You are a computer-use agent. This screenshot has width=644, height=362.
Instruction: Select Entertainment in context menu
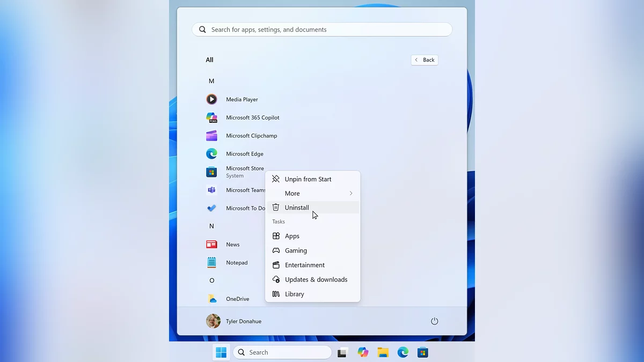[x=313, y=265]
